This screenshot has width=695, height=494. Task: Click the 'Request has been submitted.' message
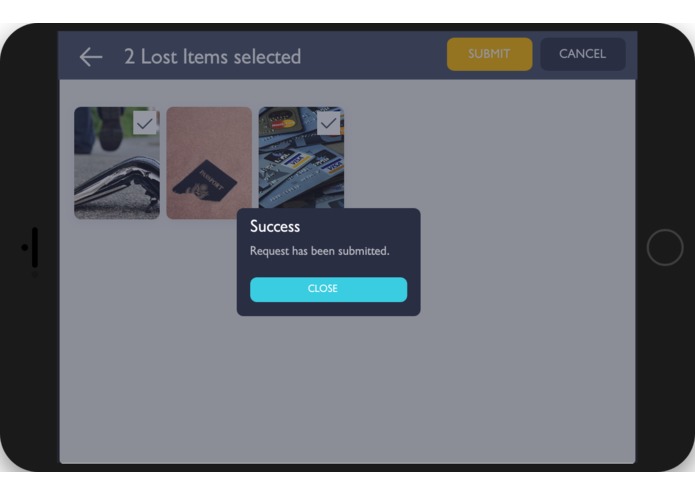click(320, 251)
